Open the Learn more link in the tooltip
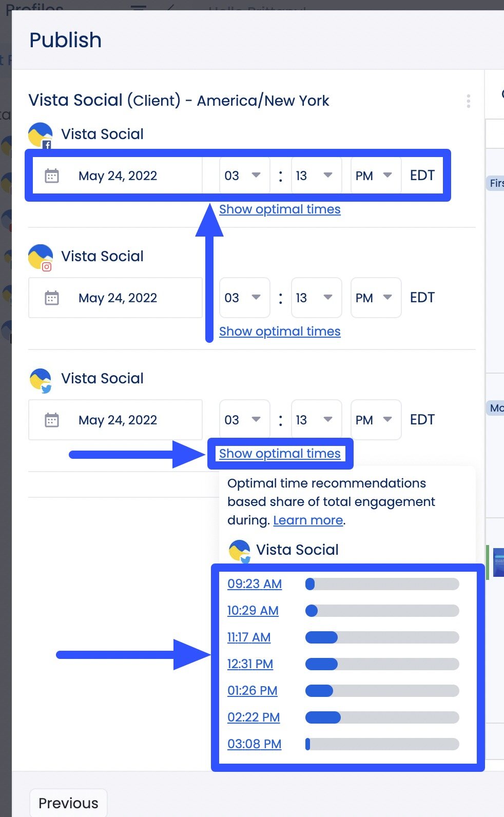The height and width of the screenshot is (817, 504). click(308, 520)
